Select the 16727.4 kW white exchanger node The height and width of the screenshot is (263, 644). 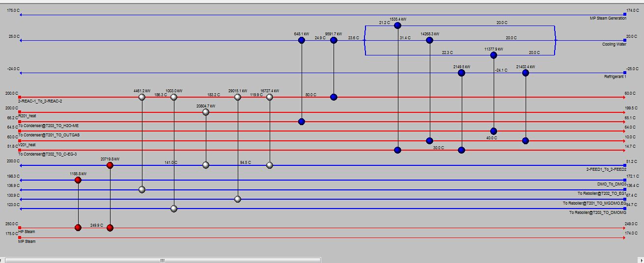point(269,97)
